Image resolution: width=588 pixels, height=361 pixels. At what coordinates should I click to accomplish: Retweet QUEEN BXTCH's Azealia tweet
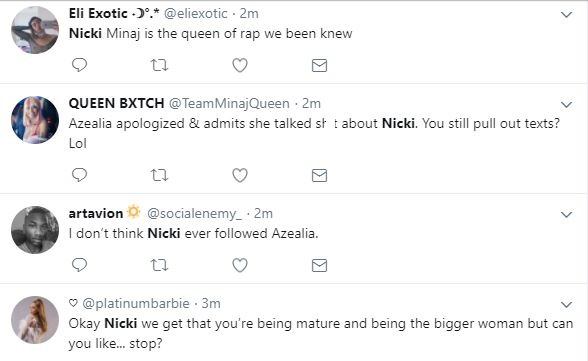click(x=159, y=175)
